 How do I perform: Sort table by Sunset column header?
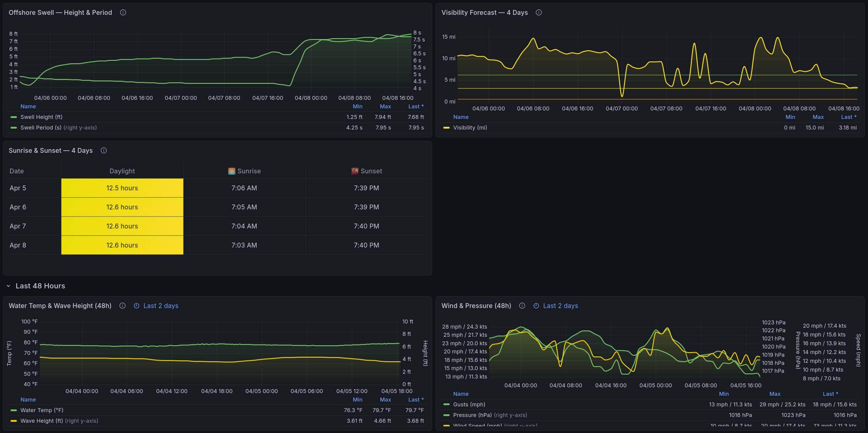pyautogui.click(x=371, y=171)
